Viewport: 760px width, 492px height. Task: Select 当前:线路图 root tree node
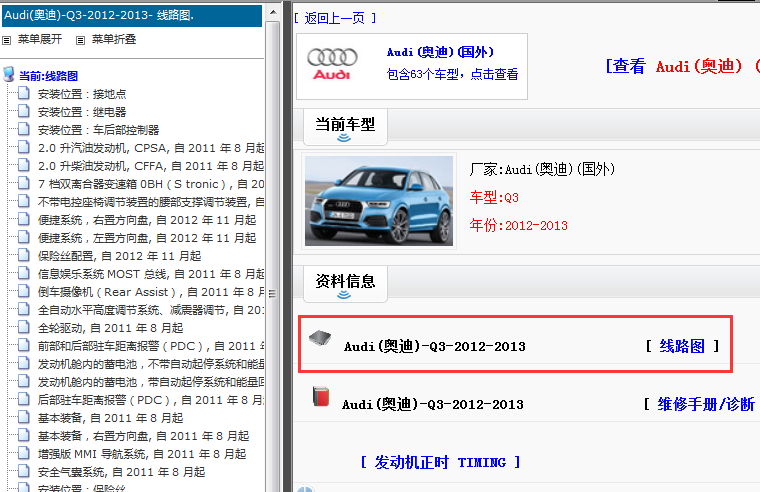(x=48, y=76)
